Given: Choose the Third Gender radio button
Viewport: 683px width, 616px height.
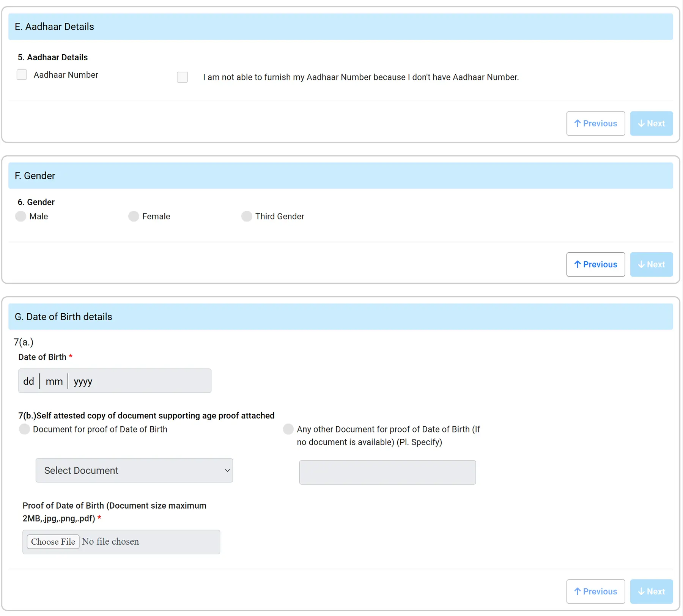Looking at the screenshot, I should coord(247,216).
